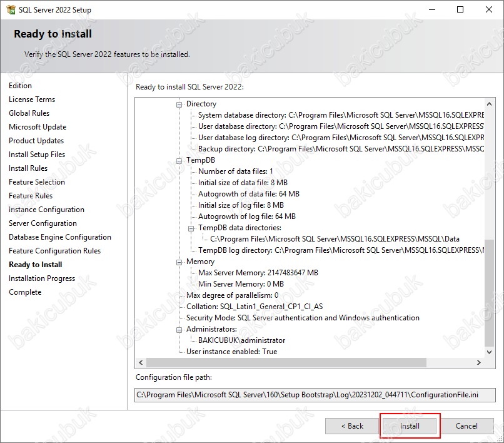This screenshot has height=443, width=504.
Task: Select BAKICUBUK\administrator row
Action: 242,340
